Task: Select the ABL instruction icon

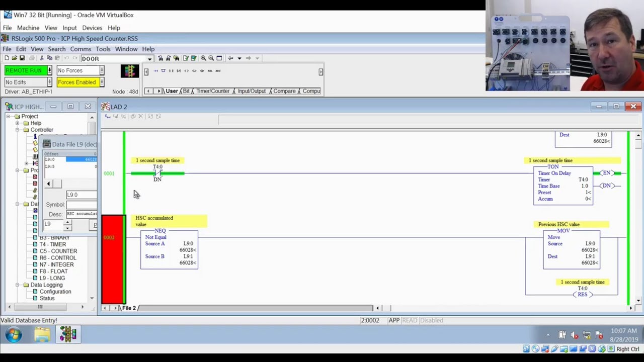Action: [x=210, y=71]
